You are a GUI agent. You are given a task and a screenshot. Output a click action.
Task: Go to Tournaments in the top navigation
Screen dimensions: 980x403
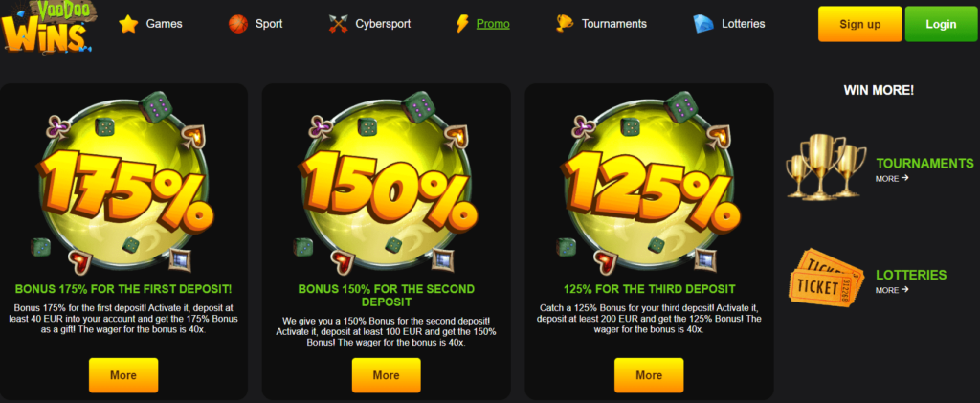[613, 24]
